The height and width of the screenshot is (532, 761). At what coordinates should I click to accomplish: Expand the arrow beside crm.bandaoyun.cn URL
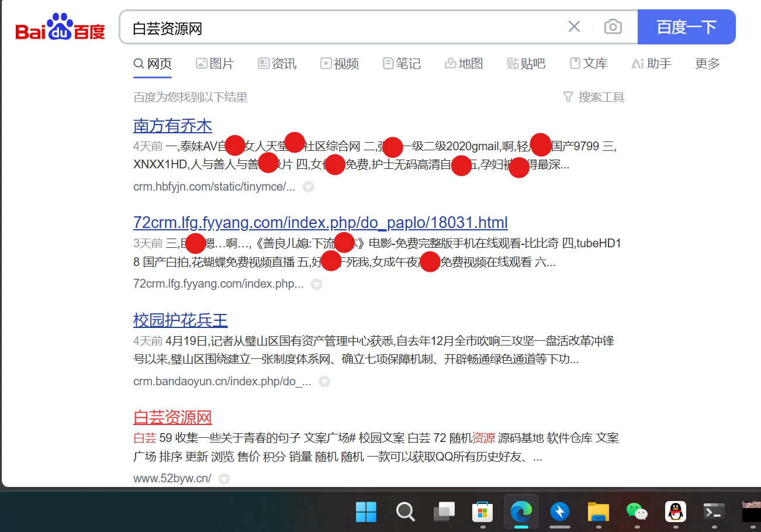pyautogui.click(x=324, y=382)
